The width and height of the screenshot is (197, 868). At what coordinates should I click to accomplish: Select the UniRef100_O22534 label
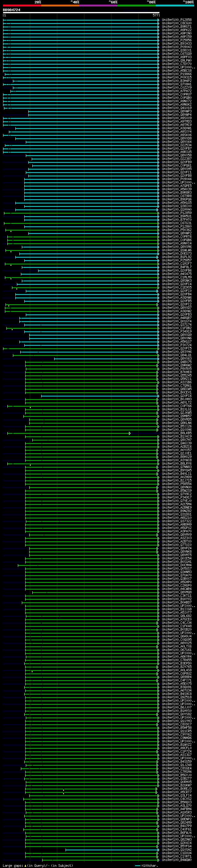coord(177,145)
